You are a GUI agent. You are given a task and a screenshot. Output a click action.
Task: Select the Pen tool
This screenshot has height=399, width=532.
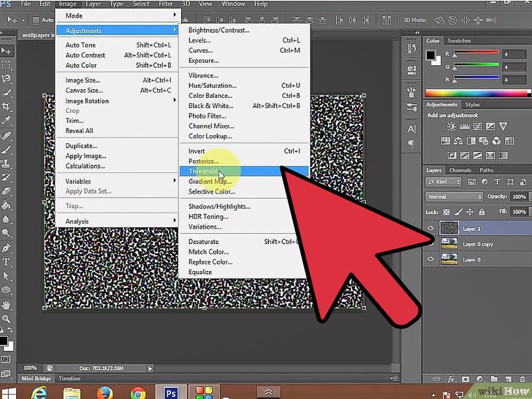[6, 248]
